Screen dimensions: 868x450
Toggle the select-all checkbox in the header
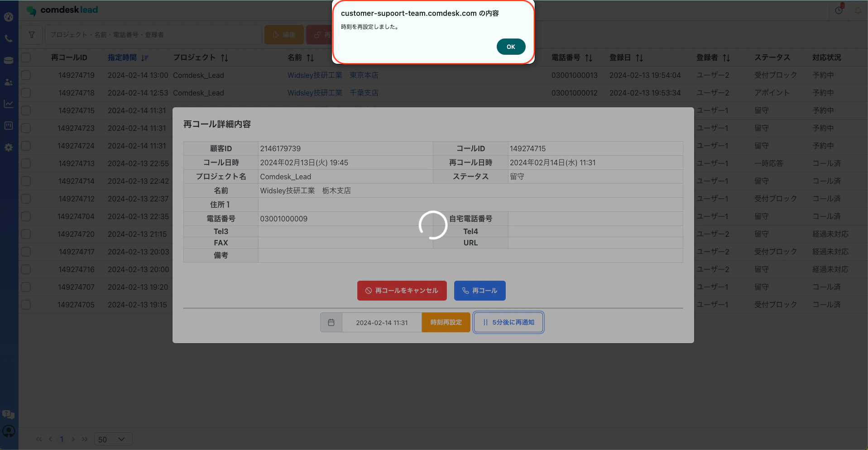click(26, 57)
